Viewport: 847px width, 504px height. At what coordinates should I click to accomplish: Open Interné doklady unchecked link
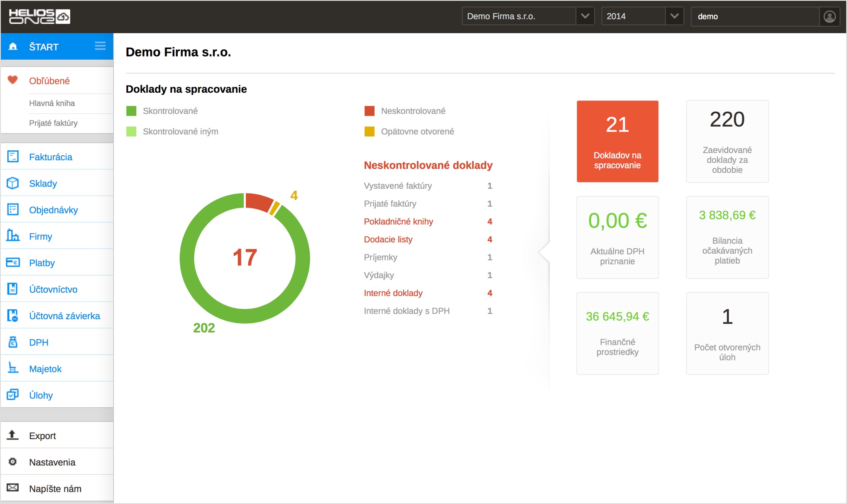pyautogui.click(x=393, y=293)
